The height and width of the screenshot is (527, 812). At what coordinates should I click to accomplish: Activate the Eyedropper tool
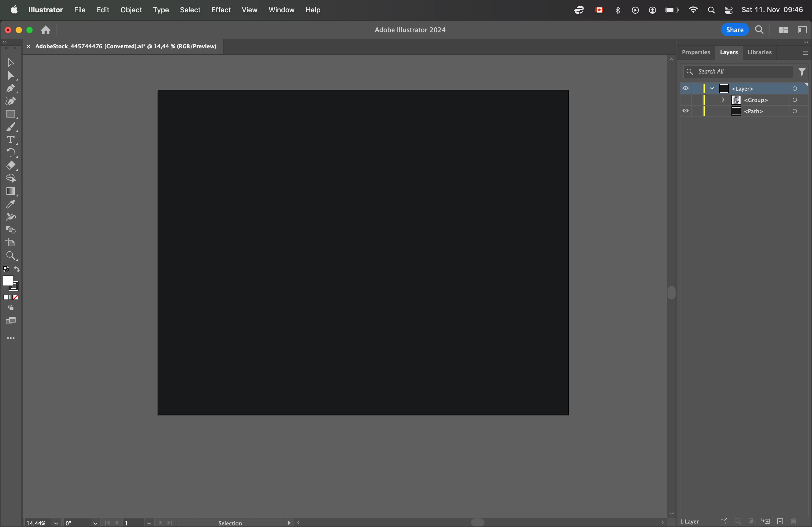point(10,204)
